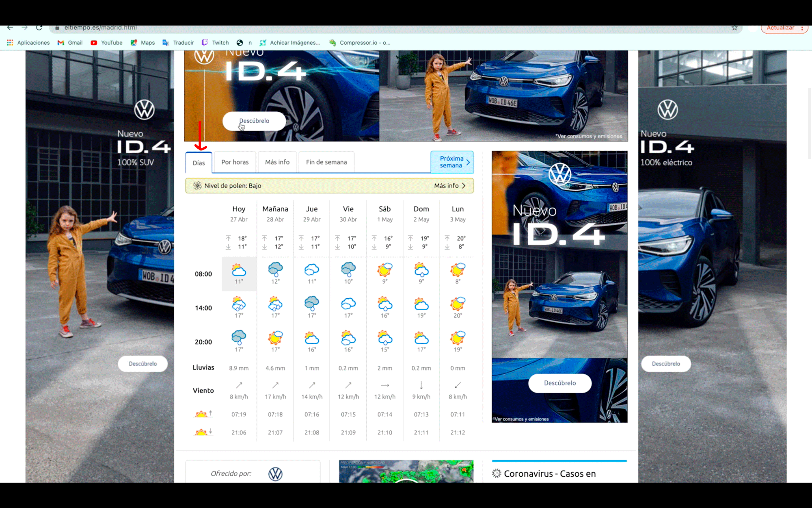This screenshot has width=812, height=508.
Task: Click the Lluvias row label
Action: pyautogui.click(x=203, y=367)
